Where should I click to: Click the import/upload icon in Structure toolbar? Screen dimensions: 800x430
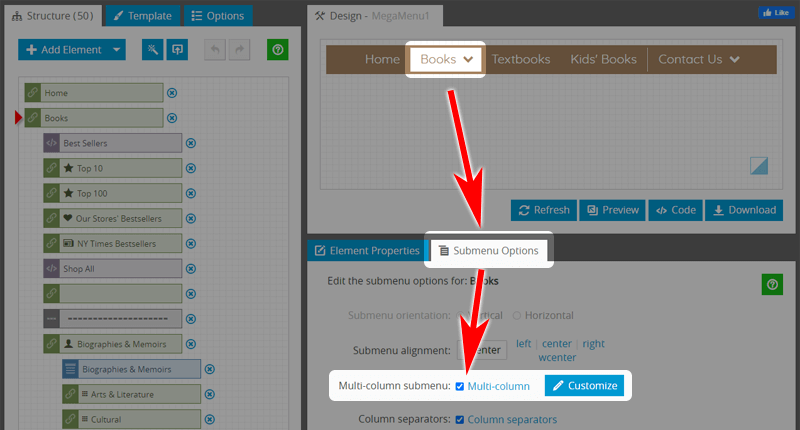pyautogui.click(x=177, y=50)
